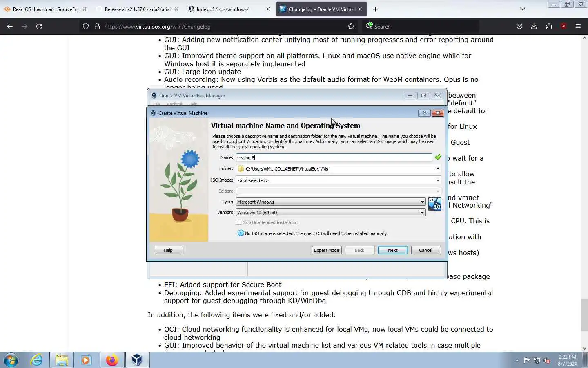Open Windows Explorer folder from taskbar
The image size is (588, 368).
62,360
